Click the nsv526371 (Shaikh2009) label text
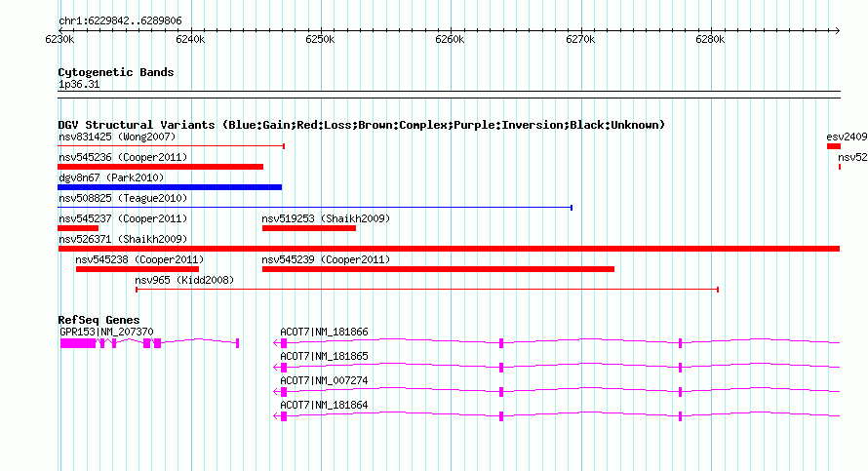The height and width of the screenshot is (471, 868). [123, 239]
